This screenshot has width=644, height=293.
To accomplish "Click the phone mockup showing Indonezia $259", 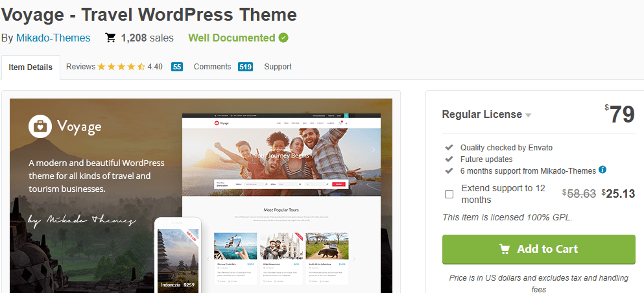I will 178,255.
